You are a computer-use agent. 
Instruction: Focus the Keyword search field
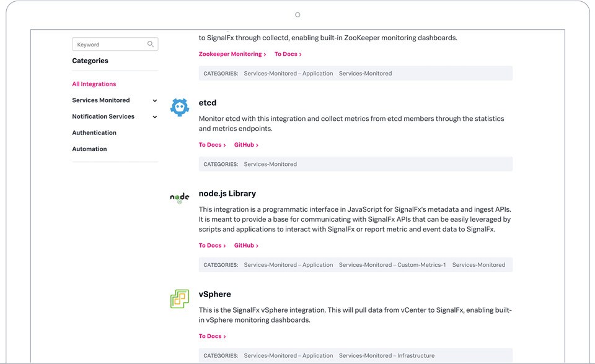tap(115, 44)
